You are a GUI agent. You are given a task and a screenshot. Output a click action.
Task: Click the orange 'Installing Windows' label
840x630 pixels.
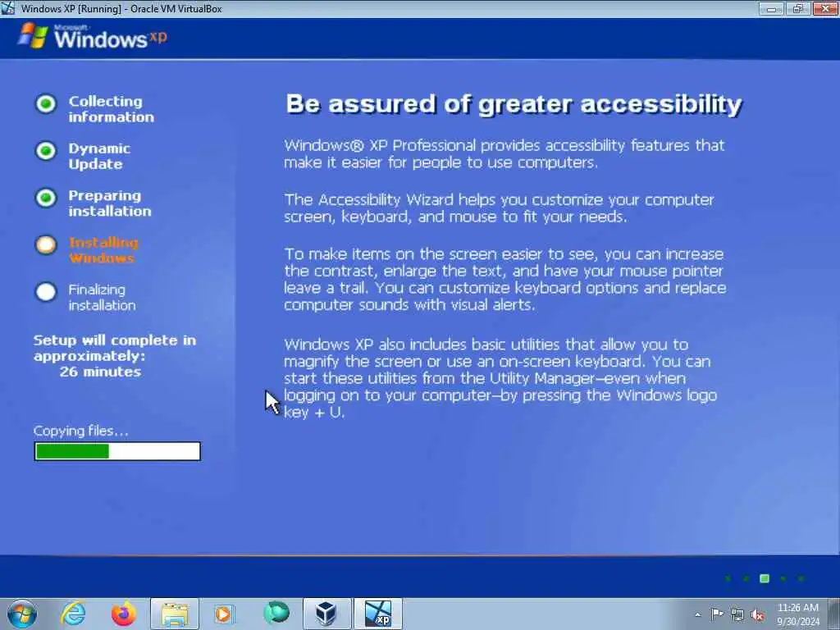pos(103,250)
